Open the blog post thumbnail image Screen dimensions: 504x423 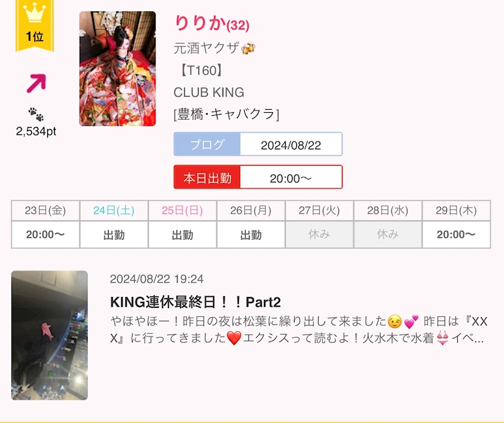click(49, 335)
